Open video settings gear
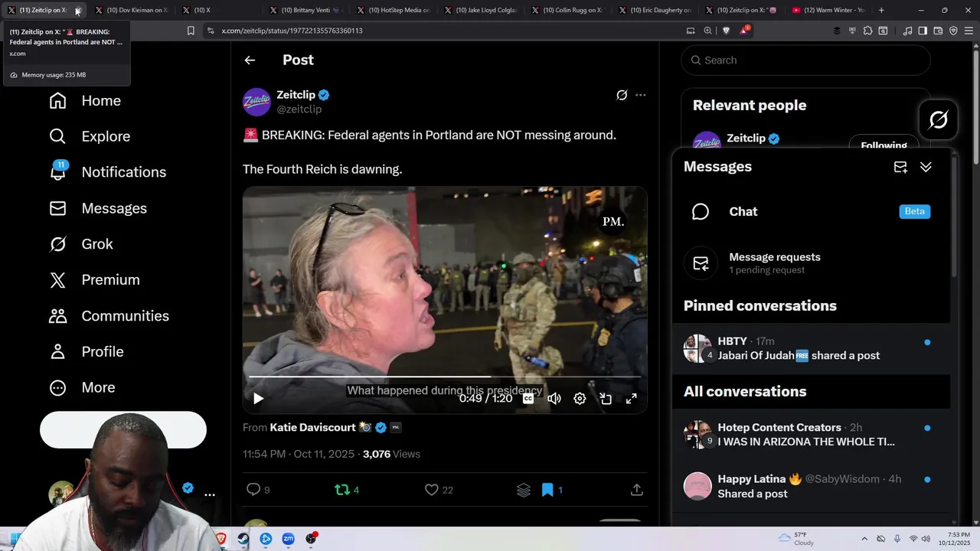The width and height of the screenshot is (980, 551). (x=580, y=398)
